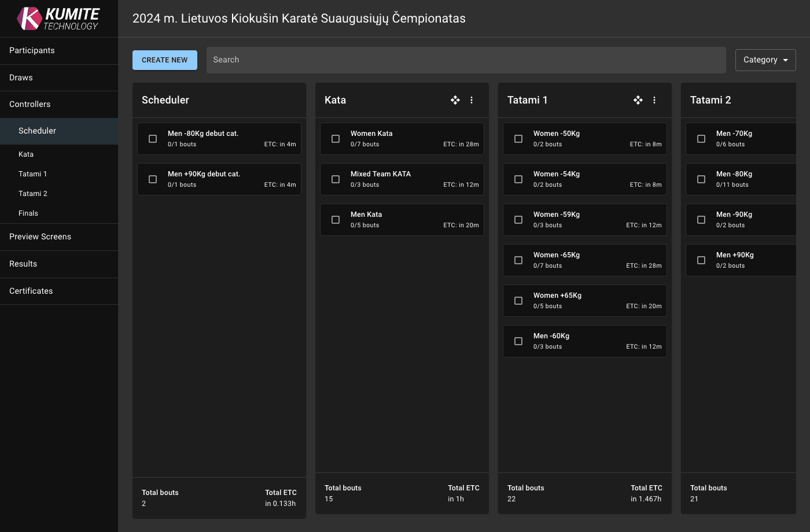Open the Finals controller
Viewport: 810px width, 532px height.
pos(28,213)
